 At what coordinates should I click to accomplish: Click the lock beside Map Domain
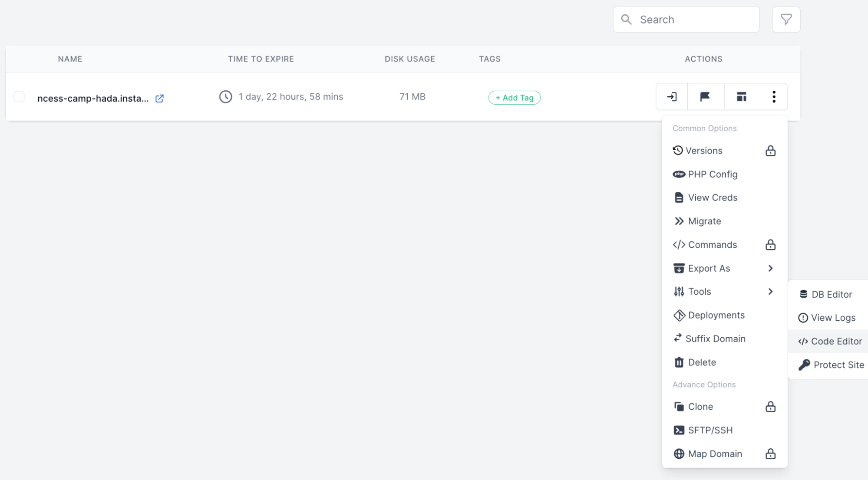pyautogui.click(x=770, y=454)
